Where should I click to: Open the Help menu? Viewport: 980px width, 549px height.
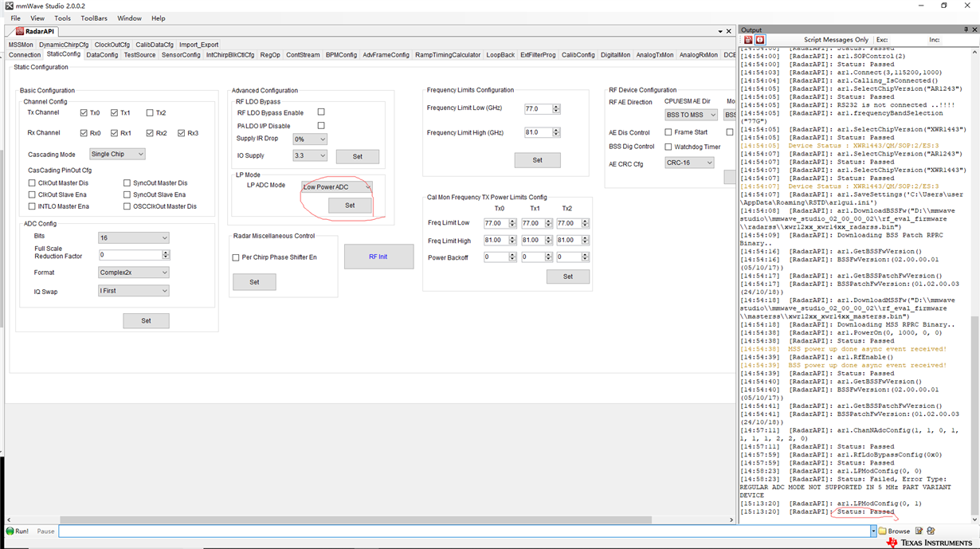tap(159, 18)
